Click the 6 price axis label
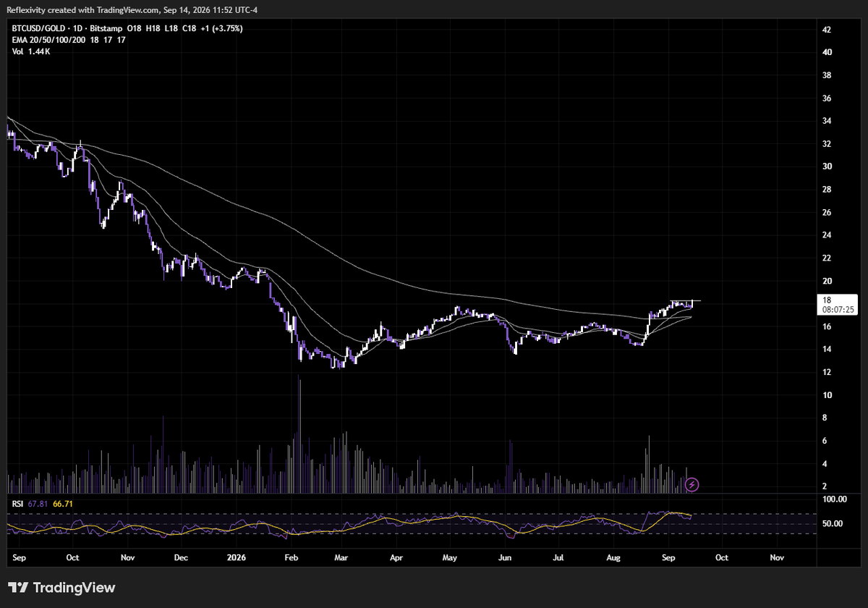Viewport: 868px width, 608px height. [x=825, y=441]
